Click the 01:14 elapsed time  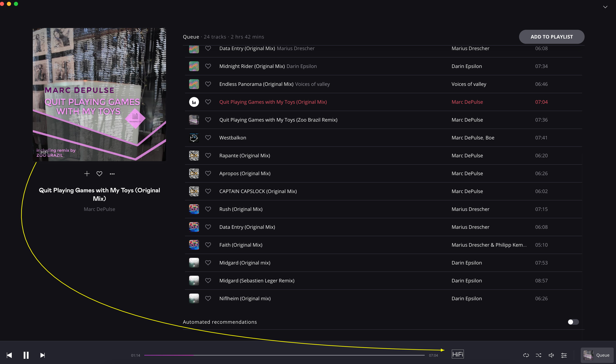tap(136, 355)
